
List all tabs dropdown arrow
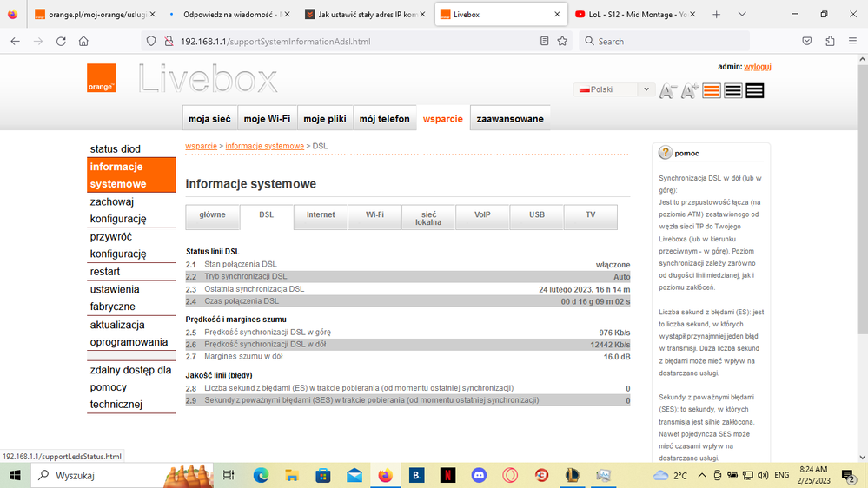pyautogui.click(x=742, y=15)
